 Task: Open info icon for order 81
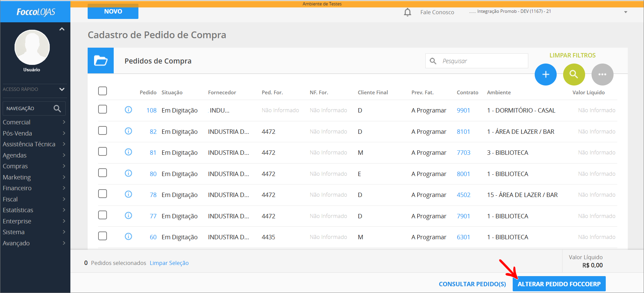coord(128,152)
